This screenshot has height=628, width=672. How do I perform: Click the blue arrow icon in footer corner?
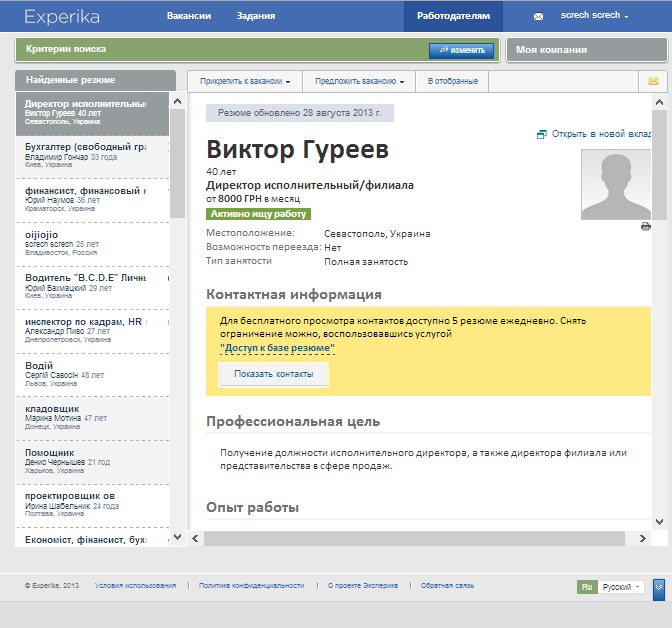coord(659,590)
